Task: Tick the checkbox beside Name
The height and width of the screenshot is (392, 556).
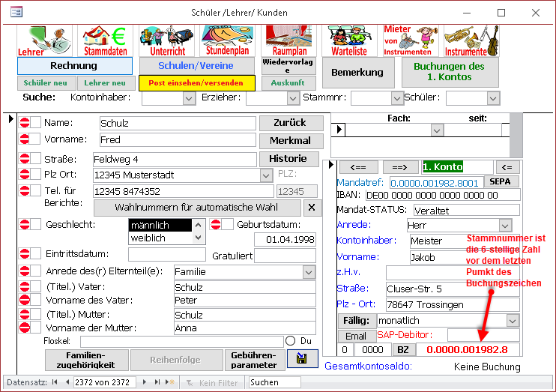Action: 35,122
